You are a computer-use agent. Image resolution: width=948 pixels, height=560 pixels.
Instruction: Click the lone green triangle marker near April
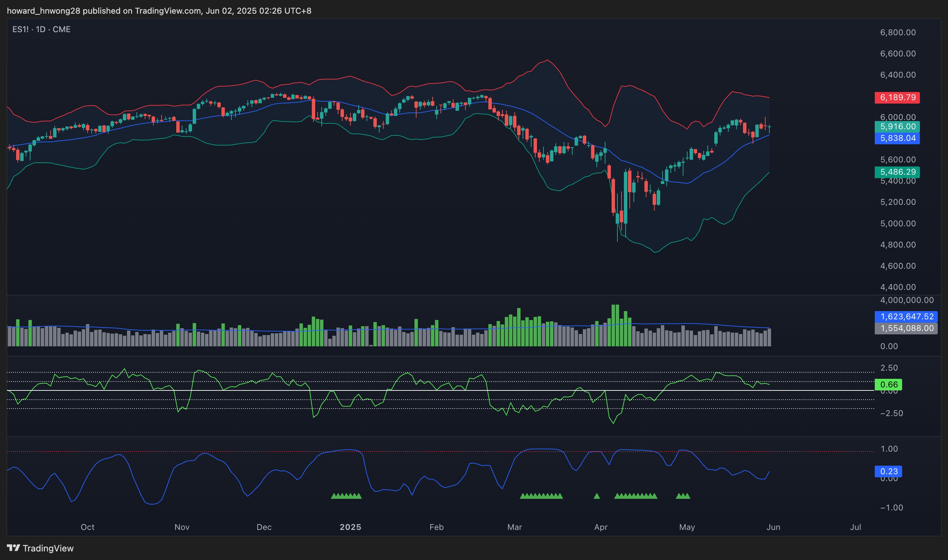click(x=597, y=496)
